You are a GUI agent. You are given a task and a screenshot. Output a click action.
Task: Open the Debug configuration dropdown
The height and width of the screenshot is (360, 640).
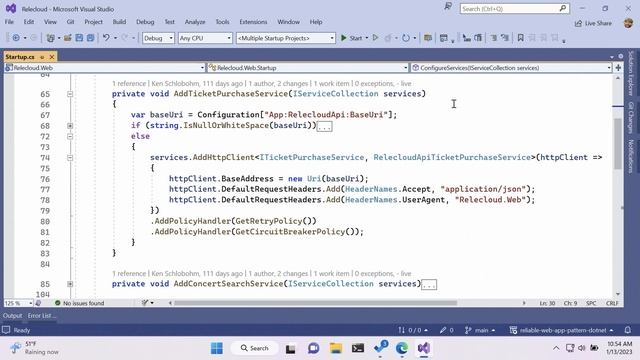[x=158, y=38]
